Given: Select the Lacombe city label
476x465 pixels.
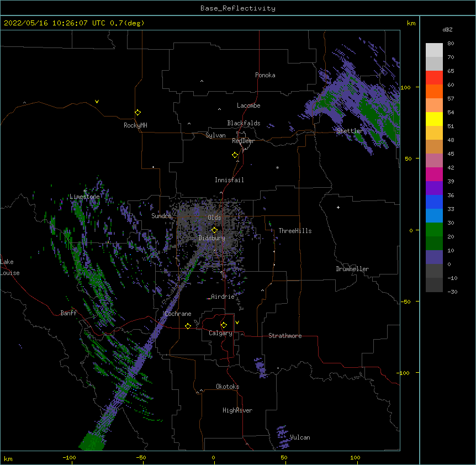Looking at the screenshot, I should tap(248, 105).
